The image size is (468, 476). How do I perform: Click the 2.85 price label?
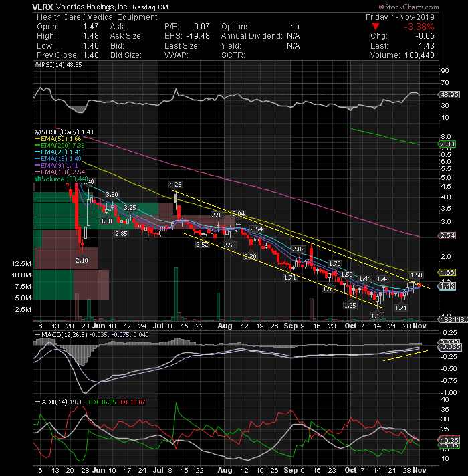click(x=121, y=234)
